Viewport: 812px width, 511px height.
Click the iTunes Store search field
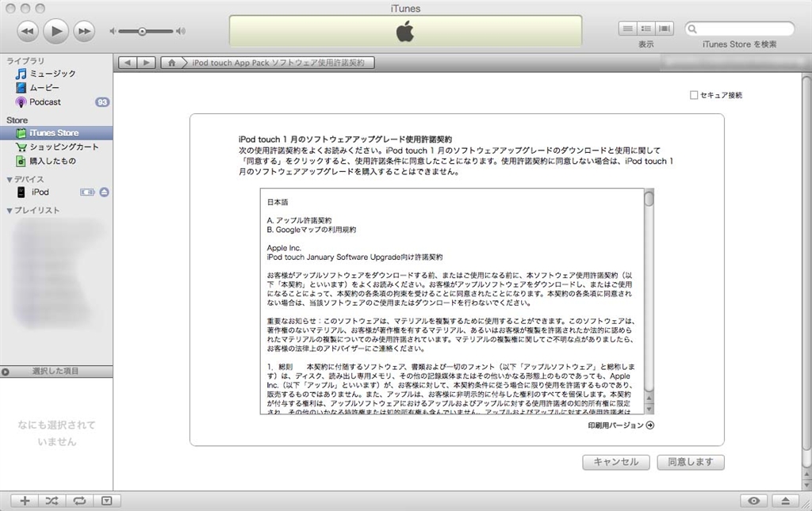pos(740,29)
